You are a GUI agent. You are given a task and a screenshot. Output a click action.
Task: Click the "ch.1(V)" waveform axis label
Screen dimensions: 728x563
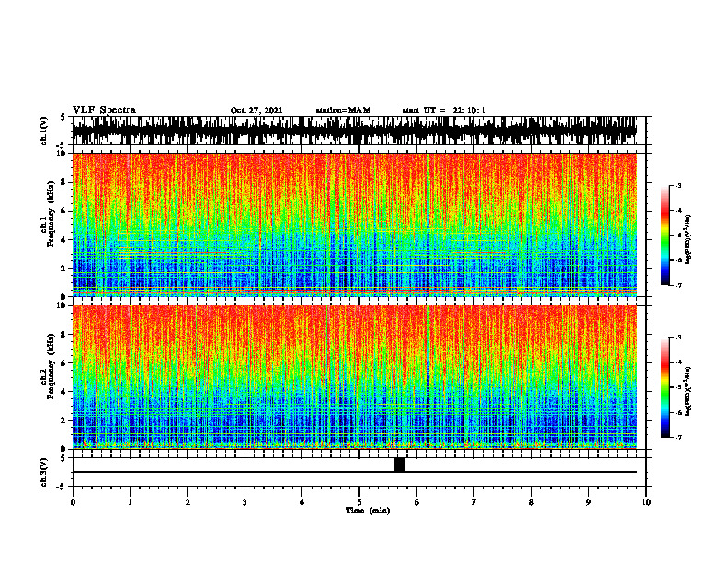(x=43, y=131)
